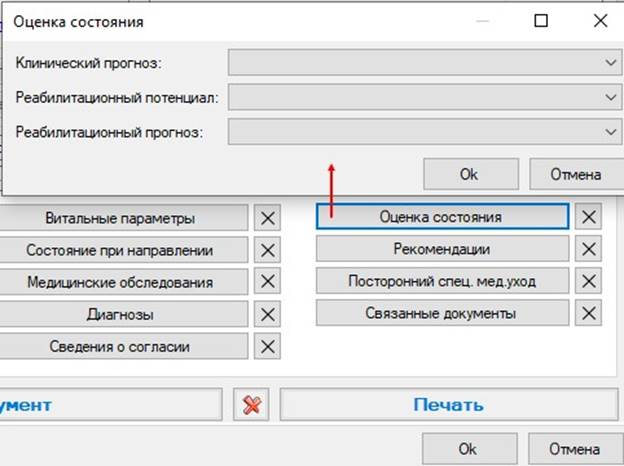624x466 pixels.
Task: Click the blue button ending in 'умент'
Action: pyautogui.click(x=111, y=405)
